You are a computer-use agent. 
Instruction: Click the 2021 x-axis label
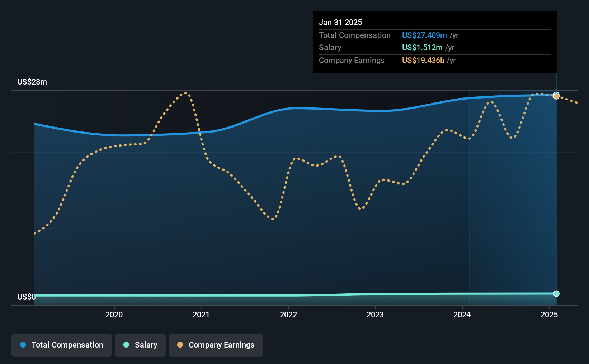201,315
